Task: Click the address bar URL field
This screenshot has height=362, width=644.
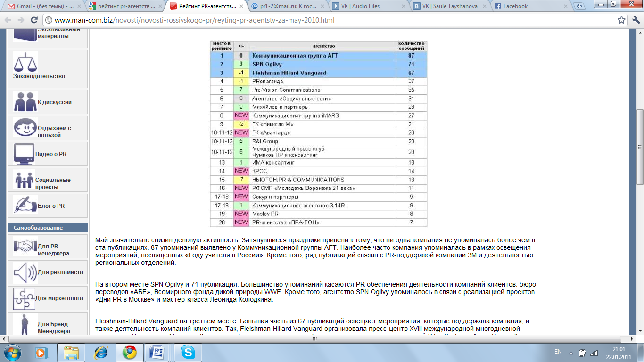Action: [330, 20]
